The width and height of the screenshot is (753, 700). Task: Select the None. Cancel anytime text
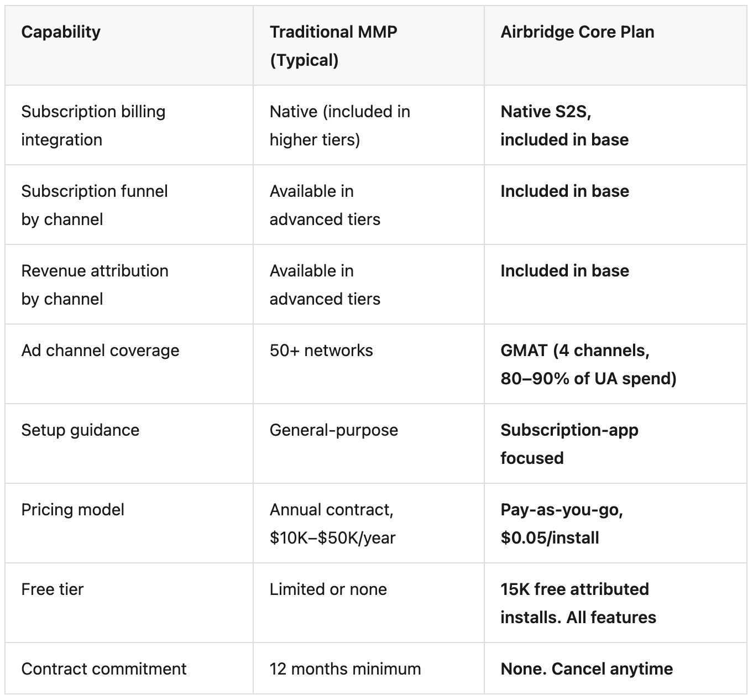click(x=587, y=669)
